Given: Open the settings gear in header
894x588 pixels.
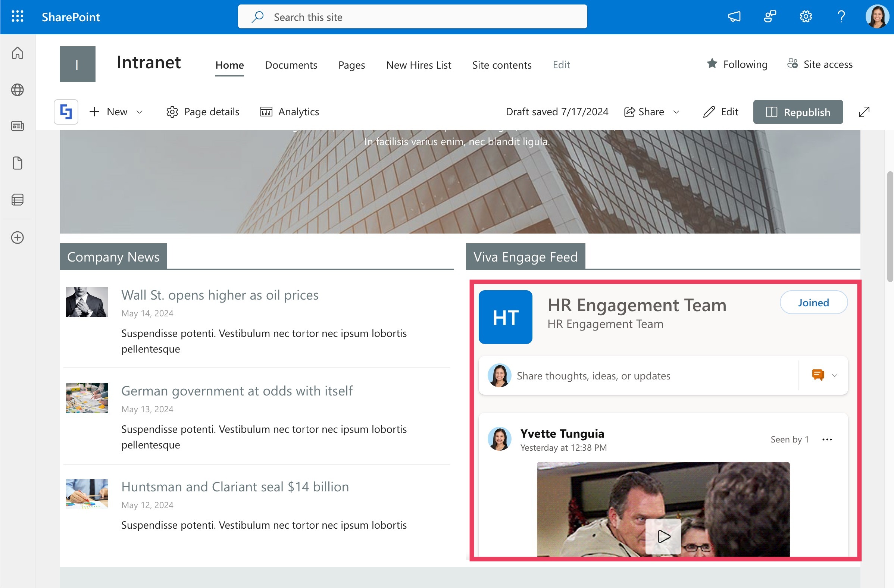Looking at the screenshot, I should pyautogui.click(x=805, y=16).
